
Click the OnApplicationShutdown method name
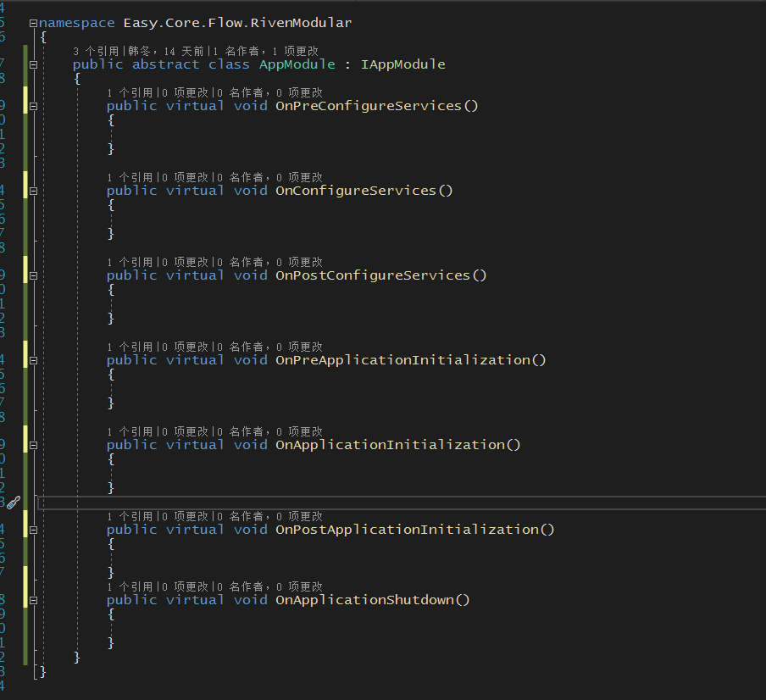click(364, 600)
